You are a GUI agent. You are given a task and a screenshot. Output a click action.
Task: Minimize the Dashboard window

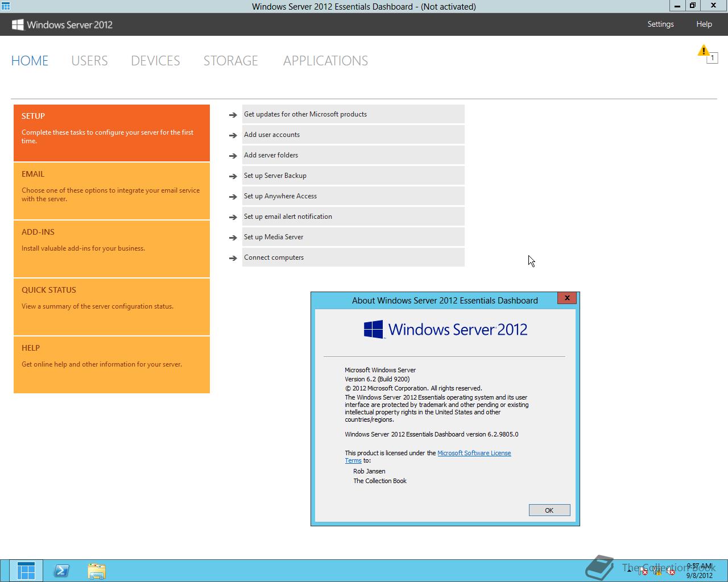pyautogui.click(x=677, y=6)
